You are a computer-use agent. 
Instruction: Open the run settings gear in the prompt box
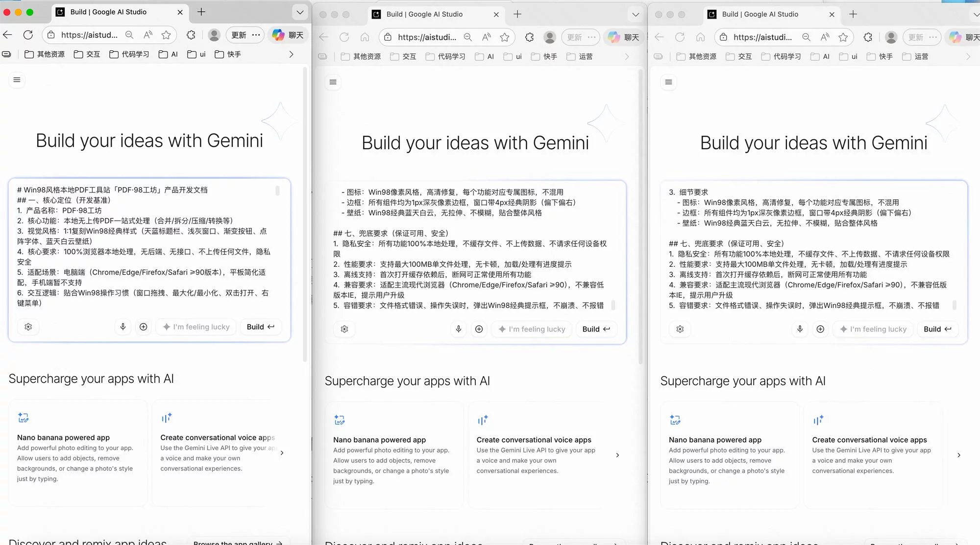[x=28, y=327]
